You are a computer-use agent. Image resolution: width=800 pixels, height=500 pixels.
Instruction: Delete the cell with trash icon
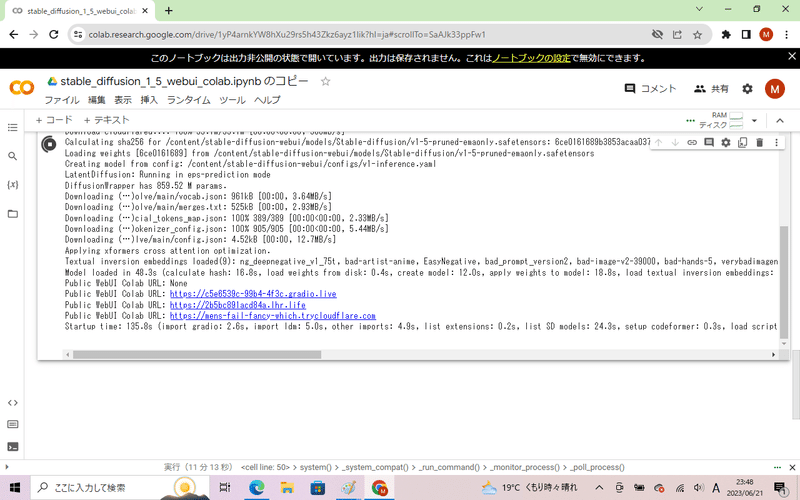(x=759, y=142)
